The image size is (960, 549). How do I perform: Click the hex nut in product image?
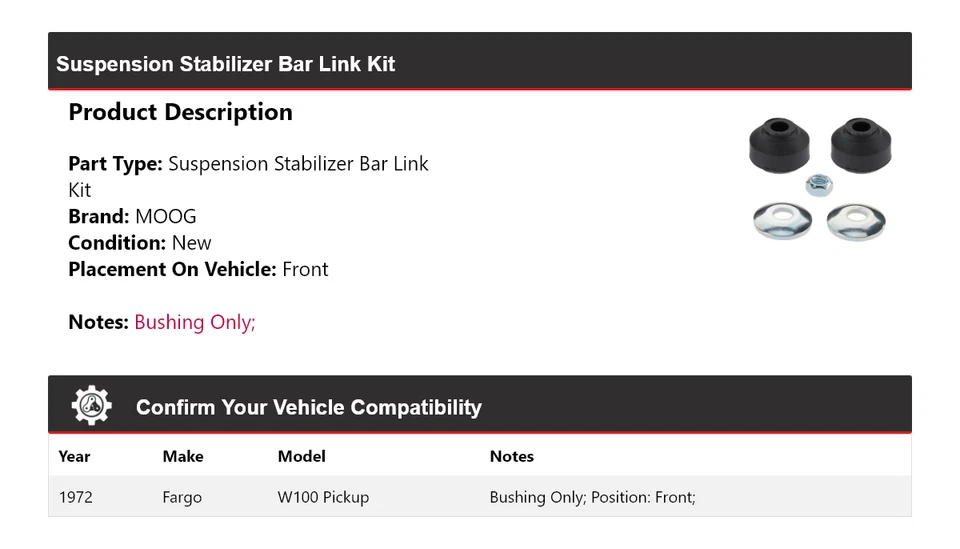point(819,185)
